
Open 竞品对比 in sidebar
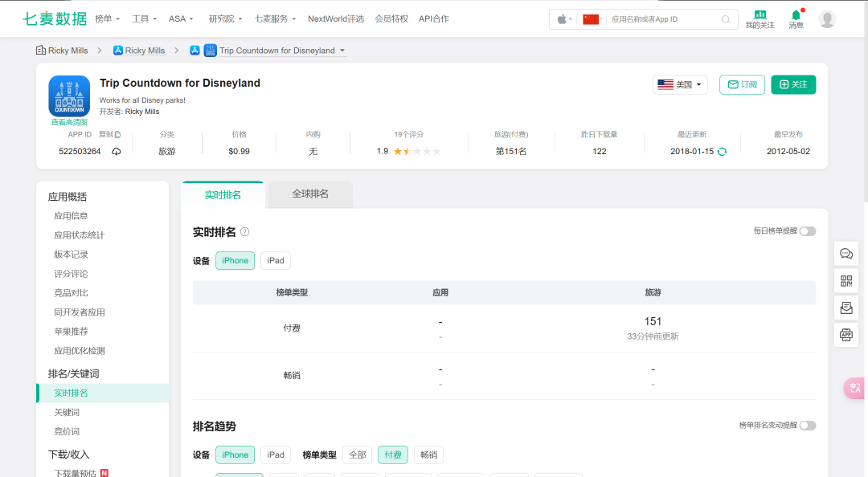71,293
